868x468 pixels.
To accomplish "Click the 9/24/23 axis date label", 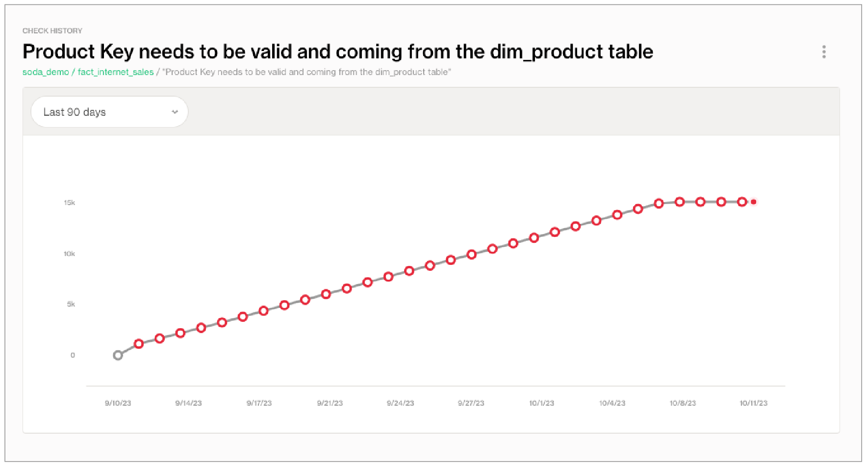I will coord(400,403).
